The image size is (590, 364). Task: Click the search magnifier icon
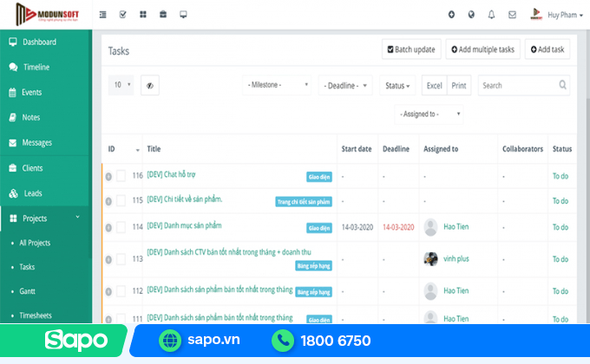point(562,85)
